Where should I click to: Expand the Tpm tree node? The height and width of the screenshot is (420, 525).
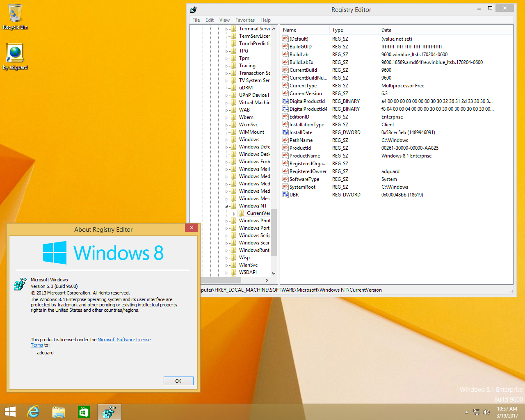pos(226,59)
